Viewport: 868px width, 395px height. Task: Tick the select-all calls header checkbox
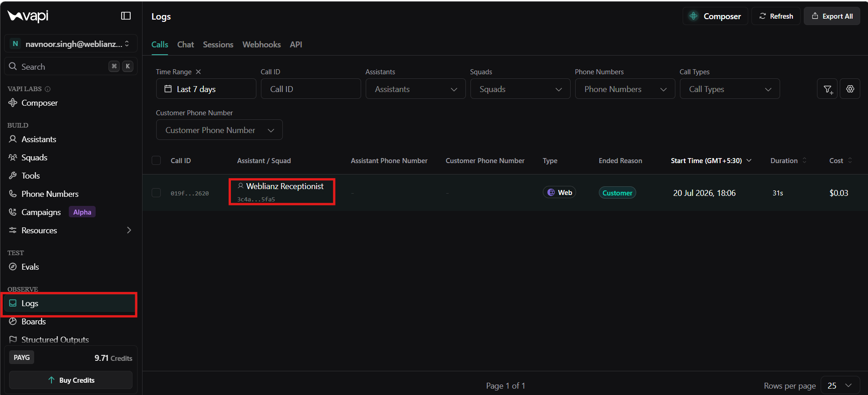[156, 160]
